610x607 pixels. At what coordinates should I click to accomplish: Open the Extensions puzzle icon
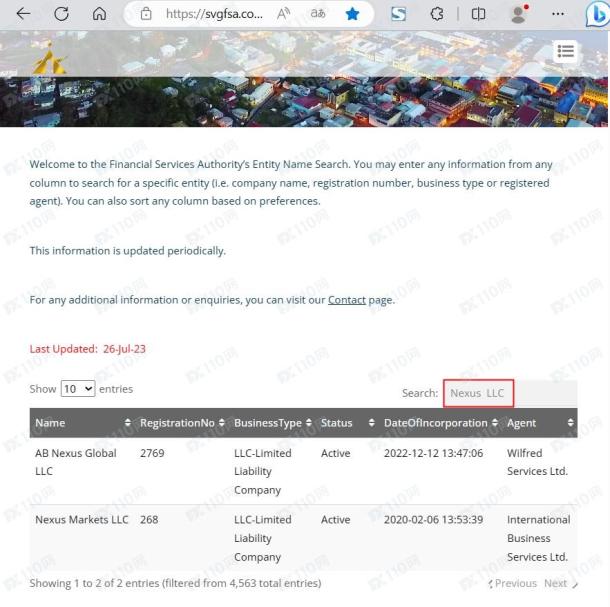437,14
